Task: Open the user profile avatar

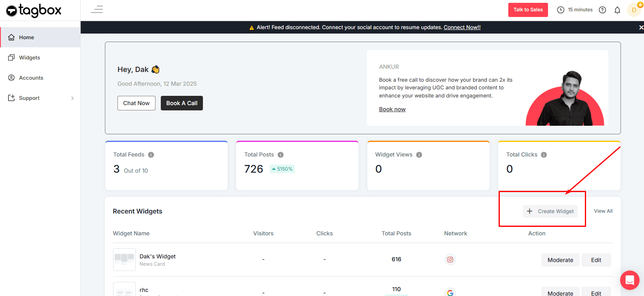Action: tap(634, 10)
